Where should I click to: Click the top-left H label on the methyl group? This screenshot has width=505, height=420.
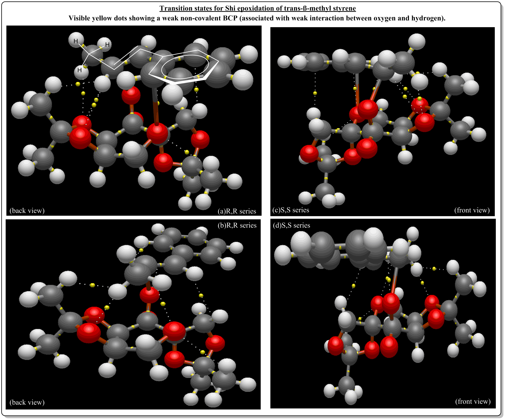(76, 41)
